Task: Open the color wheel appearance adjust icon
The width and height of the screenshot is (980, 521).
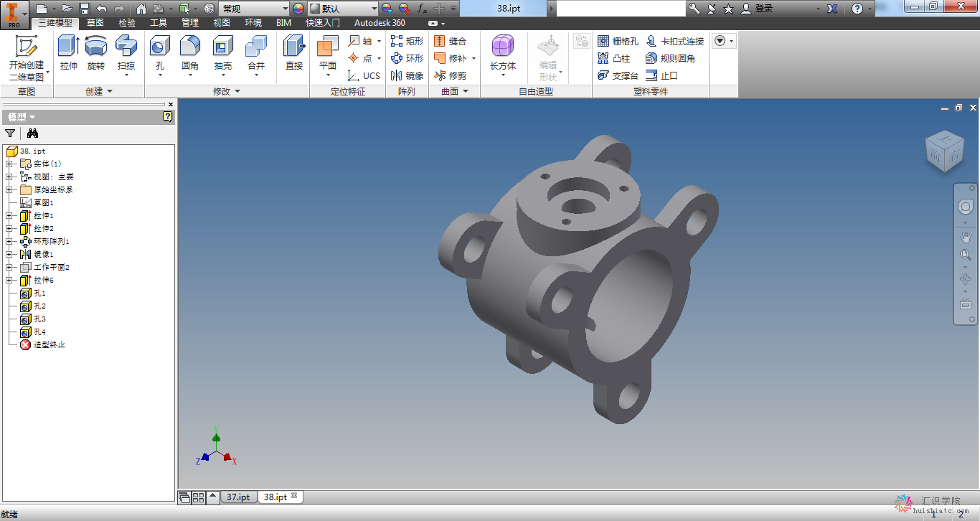Action: click(x=298, y=9)
